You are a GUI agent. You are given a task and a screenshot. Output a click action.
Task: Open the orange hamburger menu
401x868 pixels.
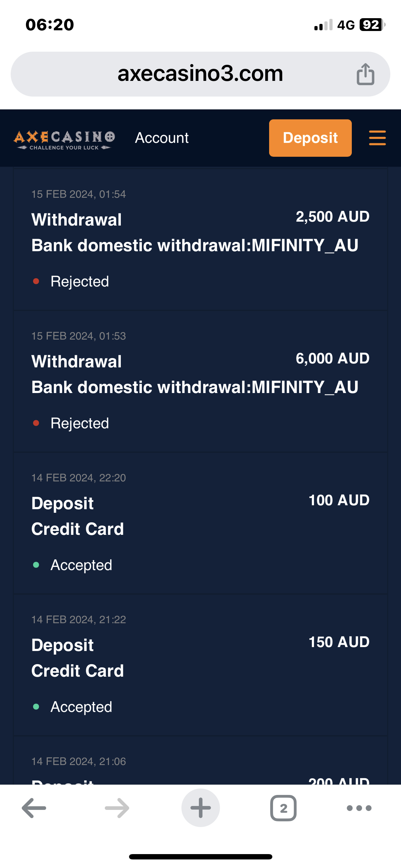point(377,138)
